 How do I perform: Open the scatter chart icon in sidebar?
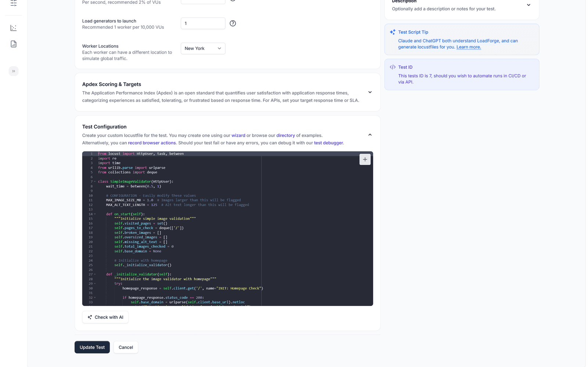pos(14,28)
